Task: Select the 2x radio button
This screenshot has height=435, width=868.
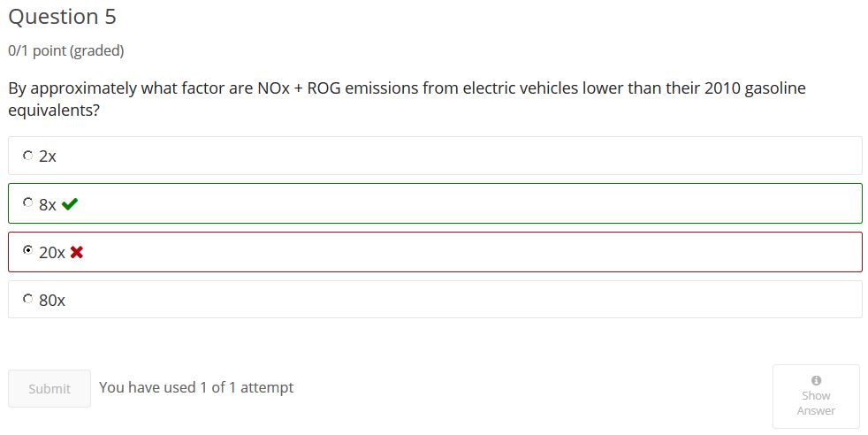Action: [x=27, y=156]
